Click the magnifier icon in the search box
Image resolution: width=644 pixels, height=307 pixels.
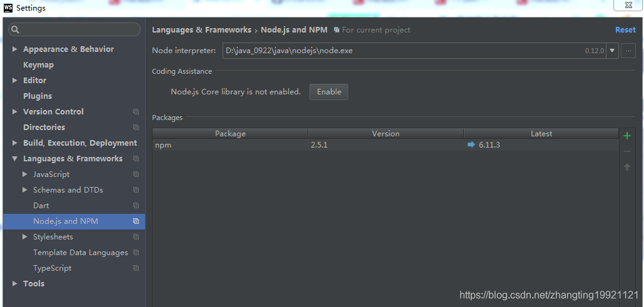tap(15, 29)
